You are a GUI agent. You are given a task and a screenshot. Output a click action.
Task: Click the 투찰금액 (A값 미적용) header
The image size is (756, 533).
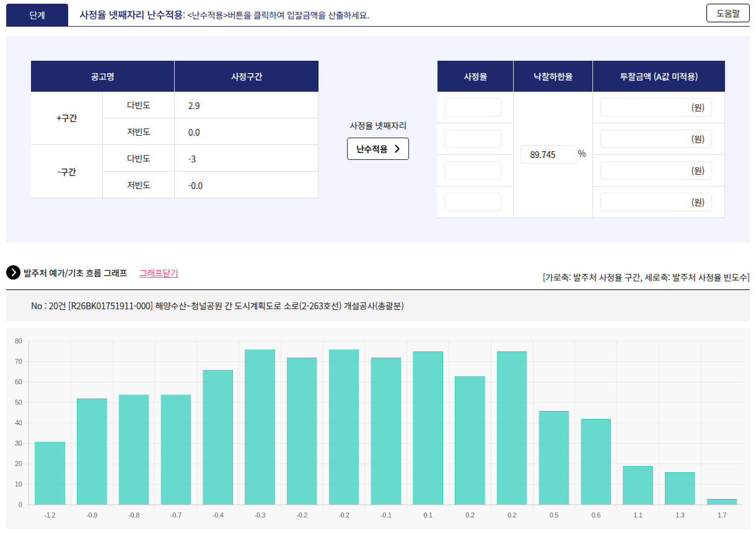[x=659, y=76]
